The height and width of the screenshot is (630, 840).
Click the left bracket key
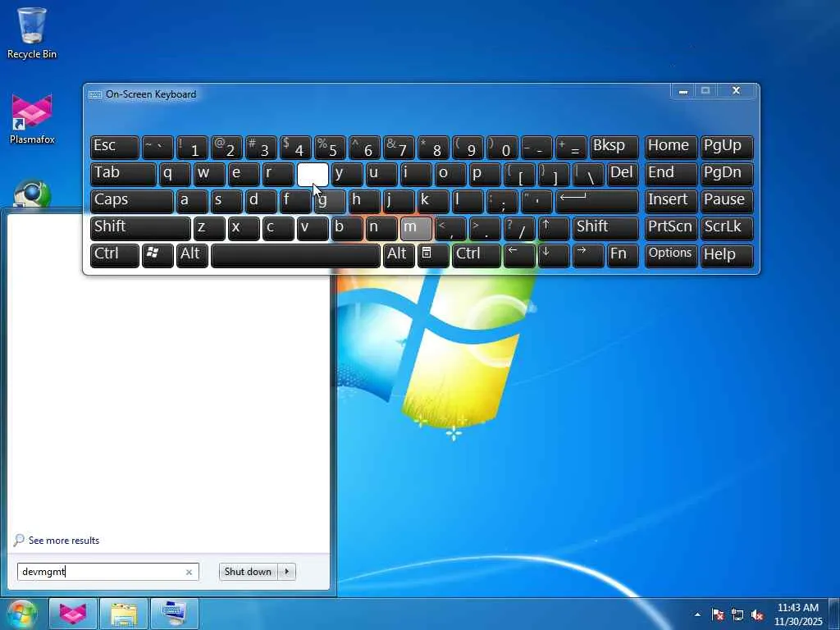(x=519, y=174)
